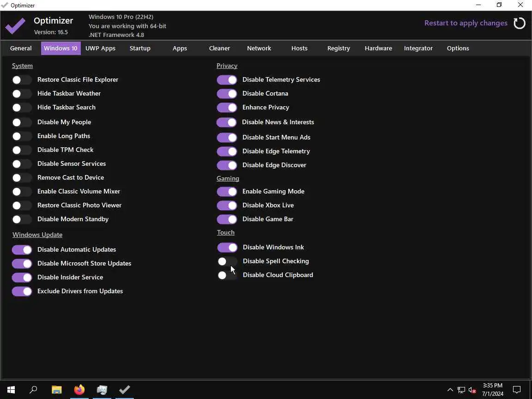This screenshot has height=399, width=532.
Task: Enable Disable Spell Checking toggle
Action: [x=227, y=261]
